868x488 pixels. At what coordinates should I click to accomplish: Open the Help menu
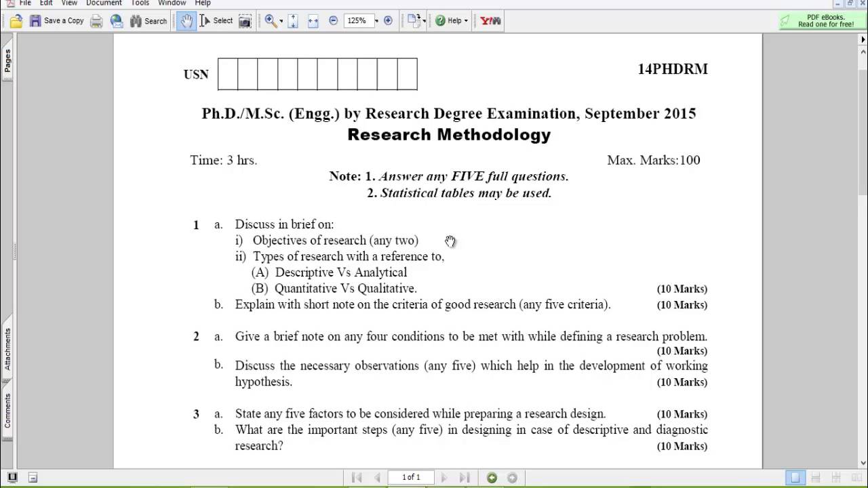point(203,3)
